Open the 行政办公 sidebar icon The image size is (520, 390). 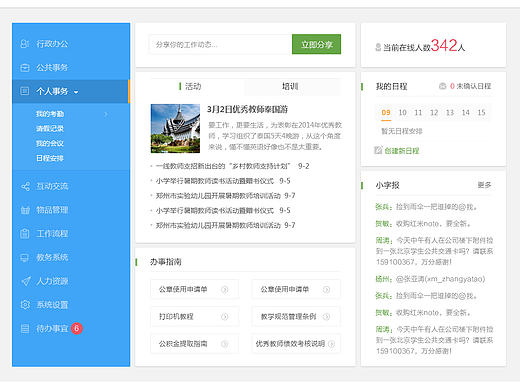(25, 44)
